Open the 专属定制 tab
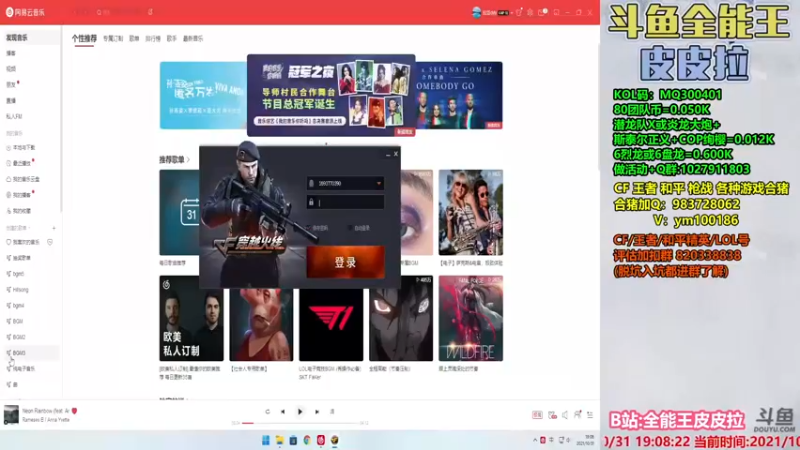Image resolution: width=800 pixels, height=450 pixels. [113, 39]
